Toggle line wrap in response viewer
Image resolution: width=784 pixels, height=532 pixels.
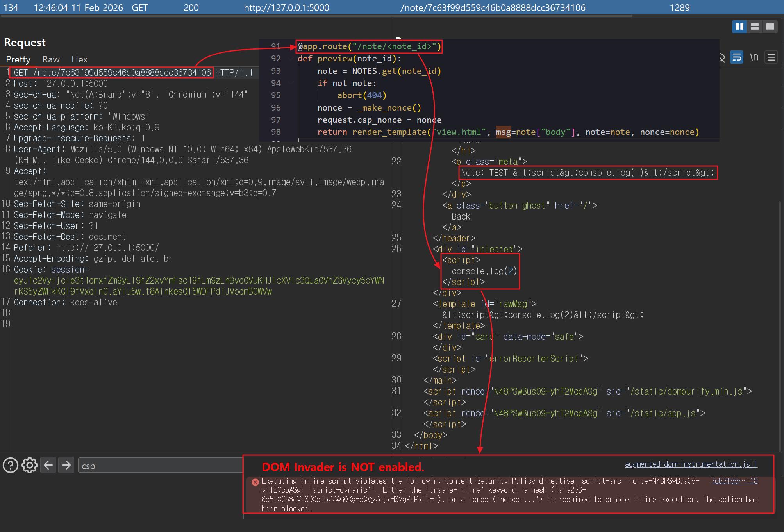click(737, 58)
